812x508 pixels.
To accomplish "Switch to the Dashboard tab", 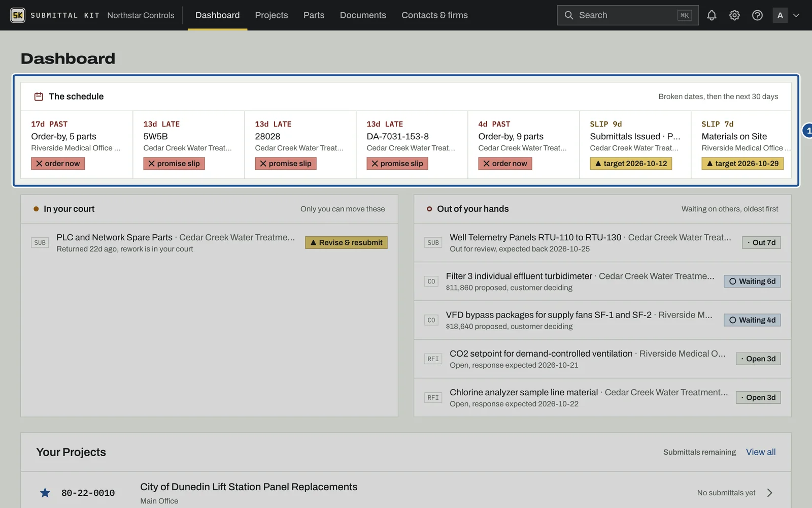I will [x=218, y=15].
